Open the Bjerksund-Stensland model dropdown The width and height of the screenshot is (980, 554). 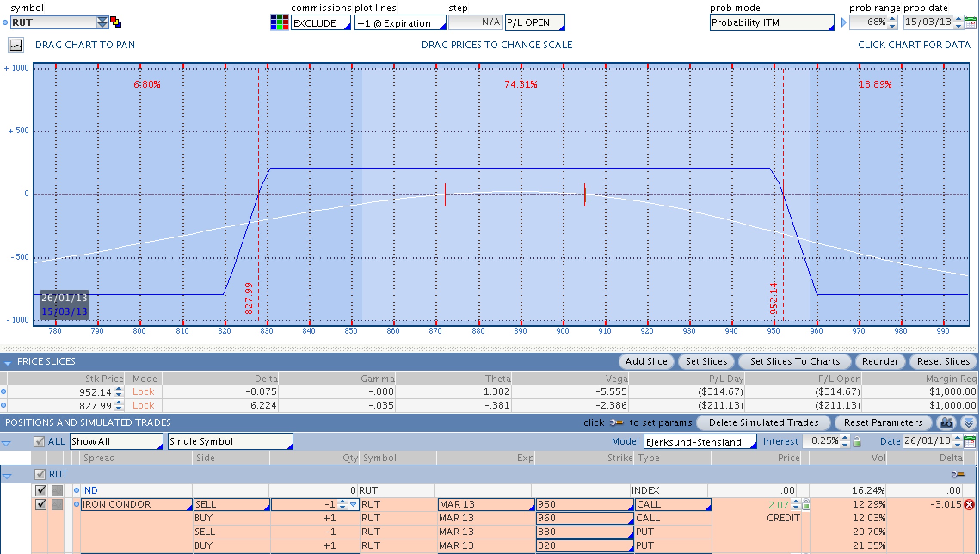coord(700,442)
